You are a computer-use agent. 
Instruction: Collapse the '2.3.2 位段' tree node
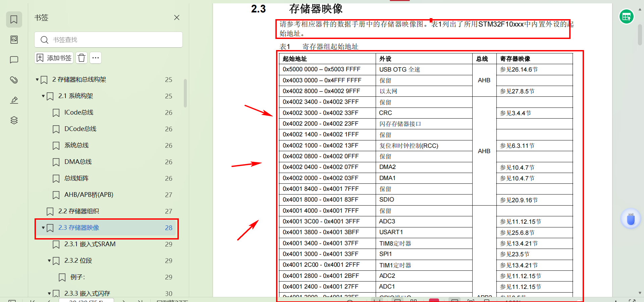[49, 261]
